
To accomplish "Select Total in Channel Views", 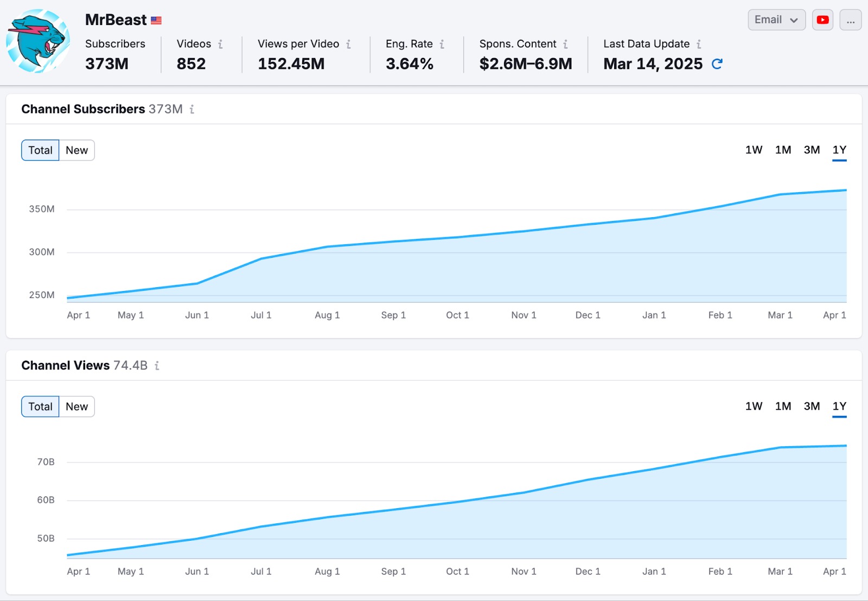I will (40, 407).
